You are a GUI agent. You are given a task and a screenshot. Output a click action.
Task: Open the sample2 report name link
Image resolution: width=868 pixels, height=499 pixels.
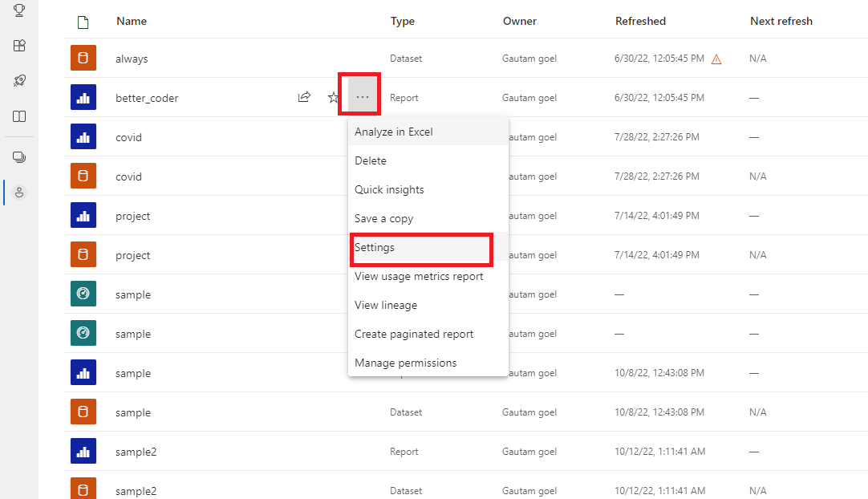[136, 452]
